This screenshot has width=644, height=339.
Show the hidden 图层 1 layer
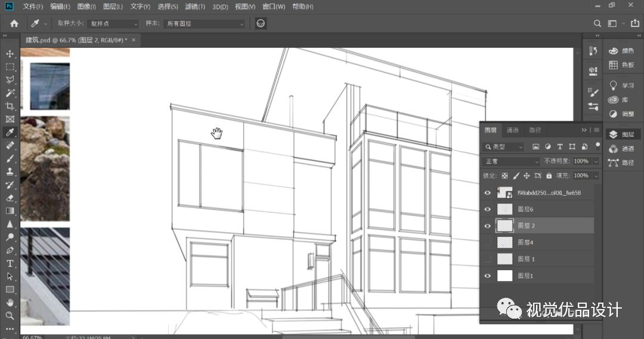point(488,259)
